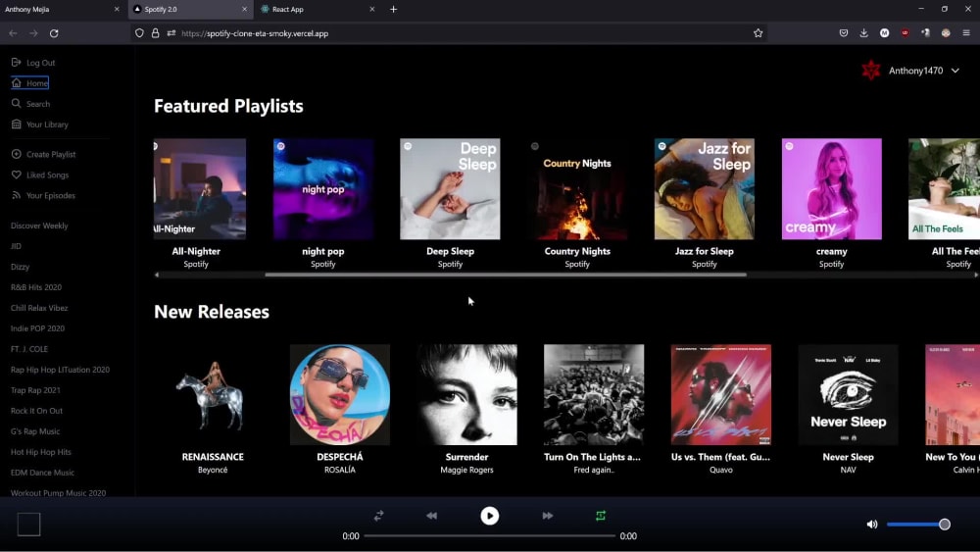This screenshot has height=552, width=980.
Task: Open the Indie POP 2020 playlist
Action: pyautogui.click(x=37, y=328)
